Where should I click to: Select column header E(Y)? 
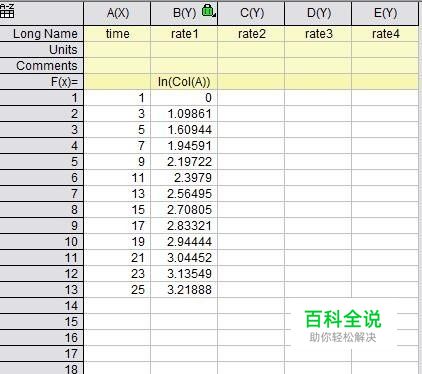[385, 13]
